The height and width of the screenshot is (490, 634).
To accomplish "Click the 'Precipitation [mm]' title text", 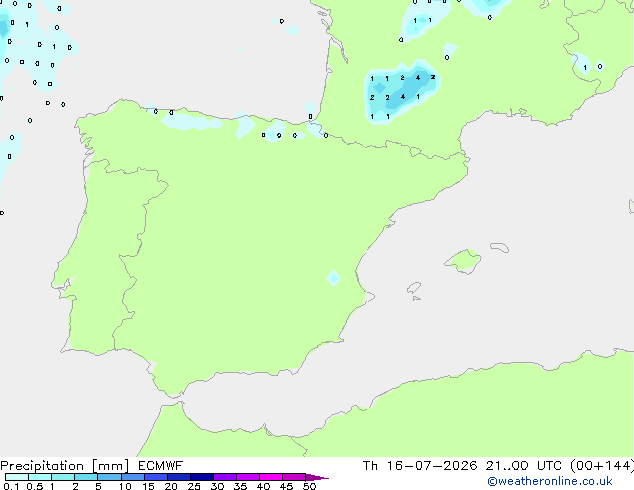I will (x=65, y=466).
